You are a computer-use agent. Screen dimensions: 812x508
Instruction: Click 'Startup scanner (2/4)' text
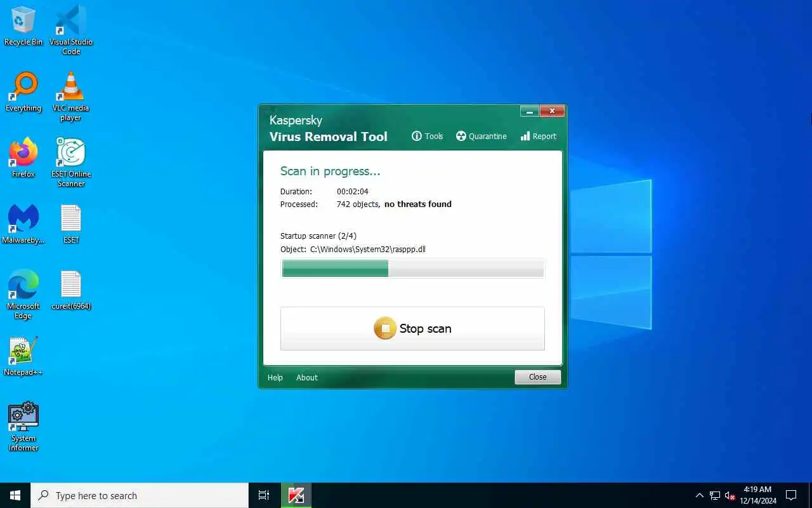(x=318, y=236)
